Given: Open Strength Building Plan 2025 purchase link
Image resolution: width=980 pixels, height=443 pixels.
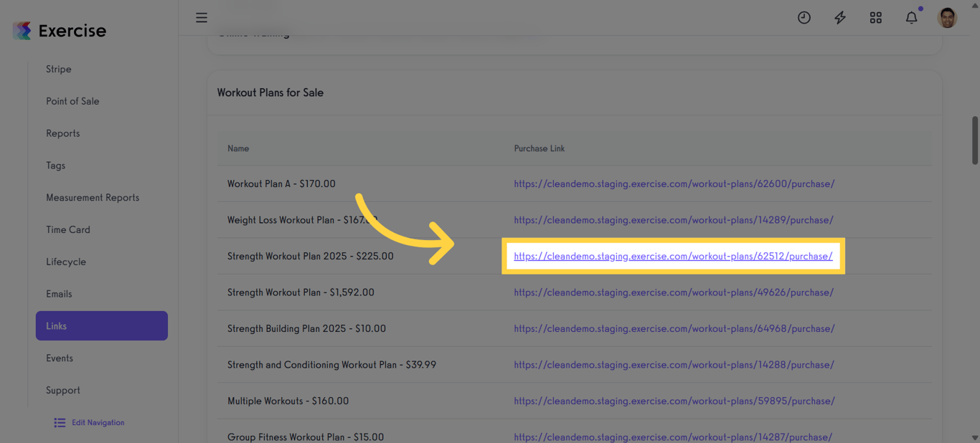Looking at the screenshot, I should [674, 329].
